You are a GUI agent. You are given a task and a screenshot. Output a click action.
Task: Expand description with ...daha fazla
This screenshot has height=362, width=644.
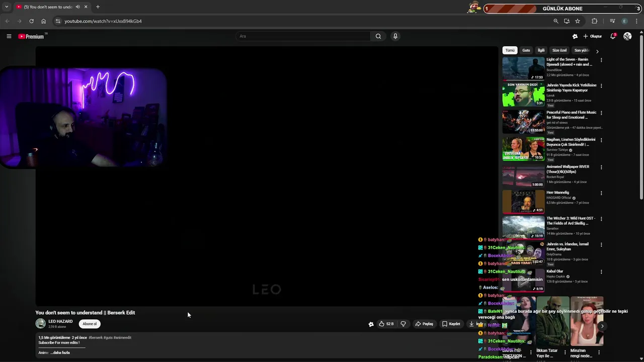60,353
